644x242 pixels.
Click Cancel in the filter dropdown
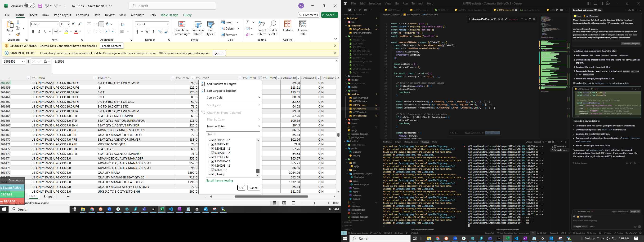254,188
